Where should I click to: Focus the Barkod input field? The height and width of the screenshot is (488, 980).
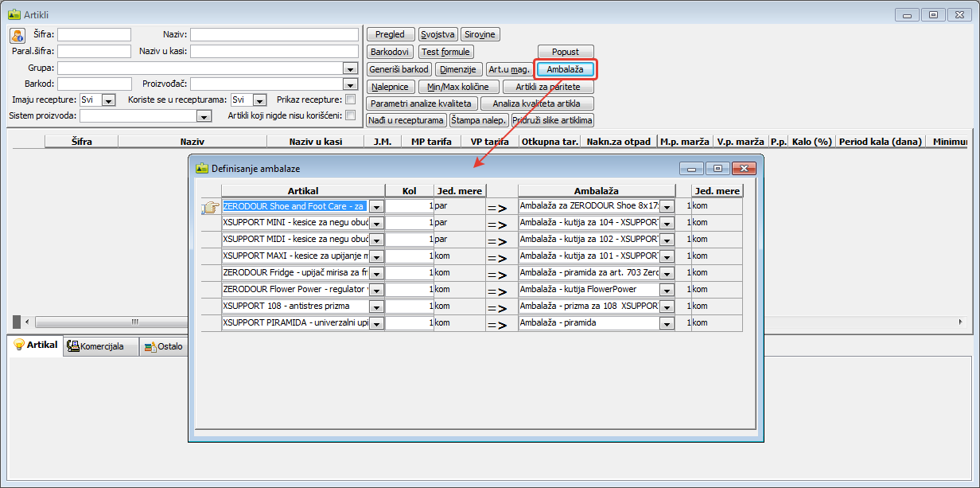[x=94, y=84]
